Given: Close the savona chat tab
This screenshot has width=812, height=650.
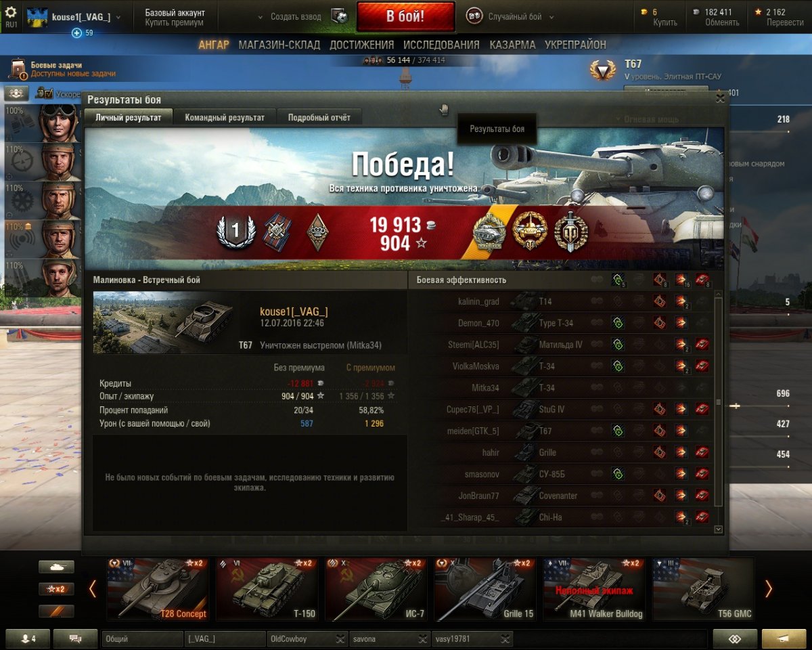Looking at the screenshot, I should click(x=422, y=638).
